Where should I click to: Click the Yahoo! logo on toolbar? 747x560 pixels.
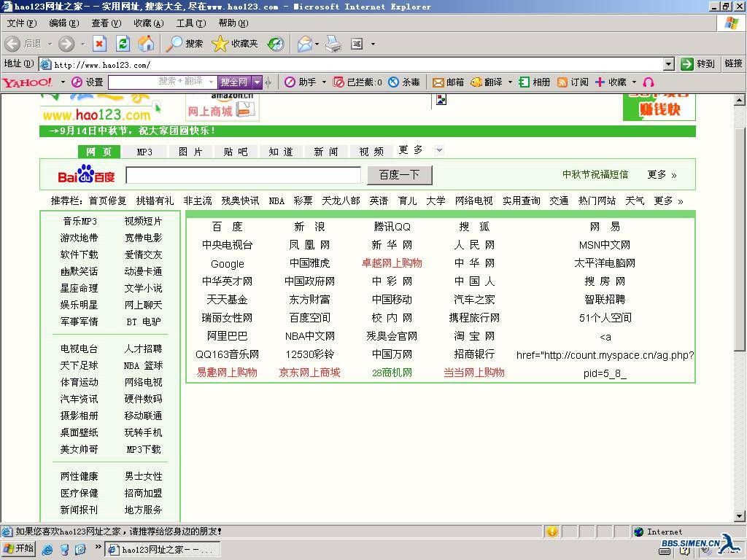pos(27,82)
